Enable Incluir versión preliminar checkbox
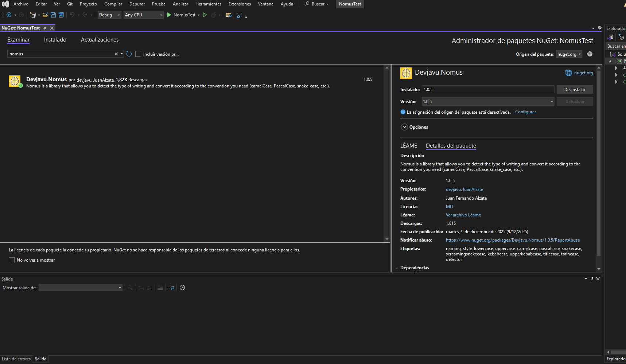The image size is (626, 364). coord(138,54)
